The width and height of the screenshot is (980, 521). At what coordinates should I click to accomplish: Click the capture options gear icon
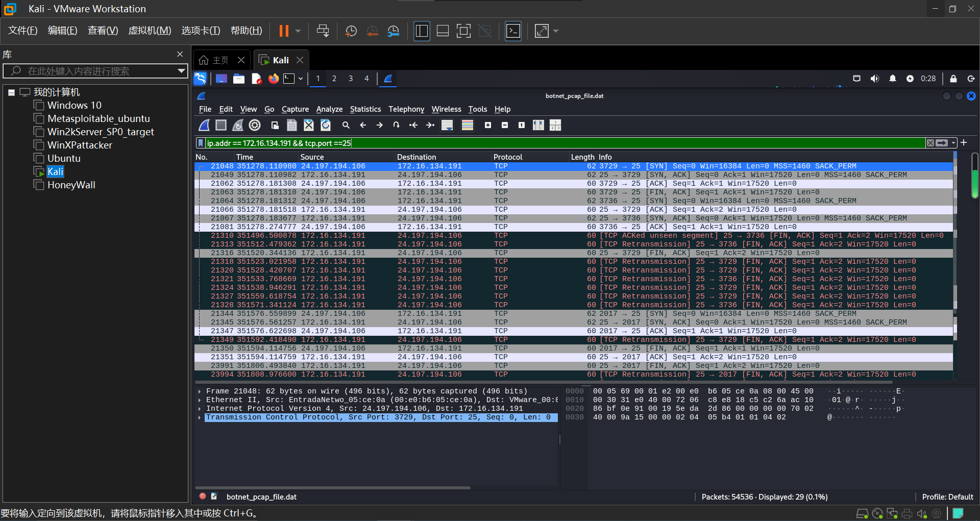[x=255, y=125]
